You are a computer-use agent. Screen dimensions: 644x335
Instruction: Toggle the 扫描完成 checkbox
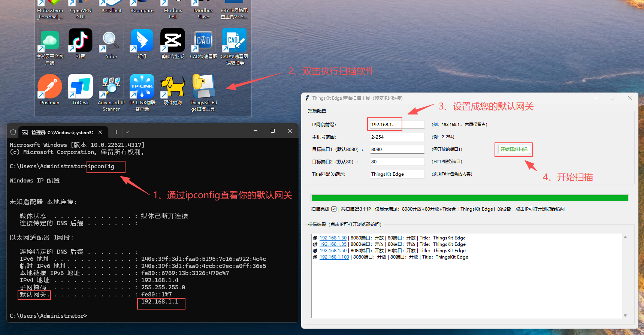point(334,209)
